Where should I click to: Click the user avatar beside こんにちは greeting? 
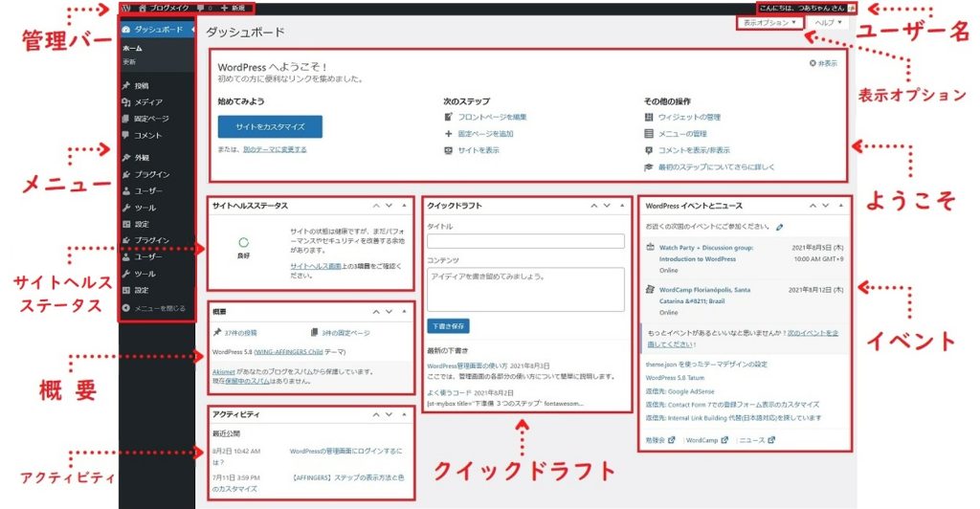click(x=851, y=8)
